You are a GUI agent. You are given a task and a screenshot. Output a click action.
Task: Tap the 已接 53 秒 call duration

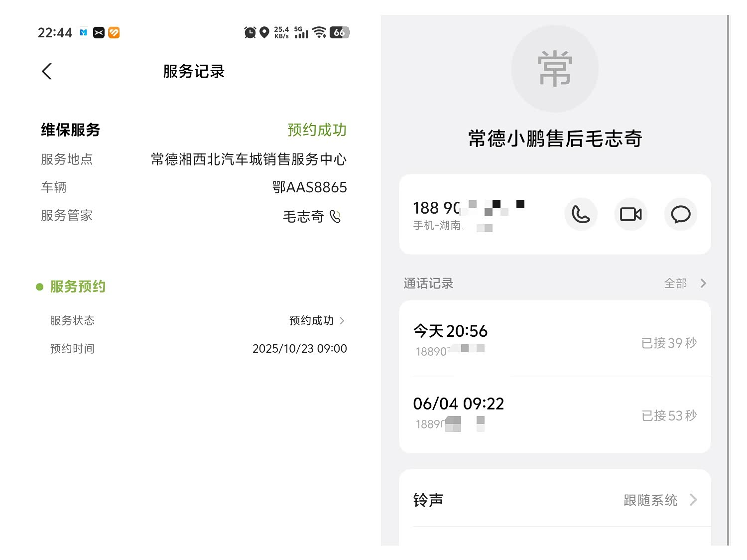(669, 416)
